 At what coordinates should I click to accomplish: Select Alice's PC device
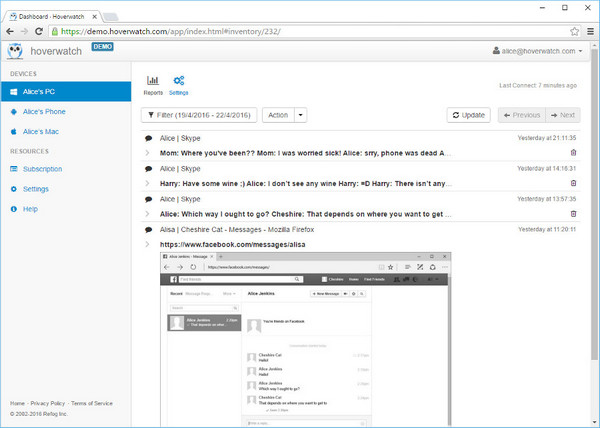click(66, 91)
